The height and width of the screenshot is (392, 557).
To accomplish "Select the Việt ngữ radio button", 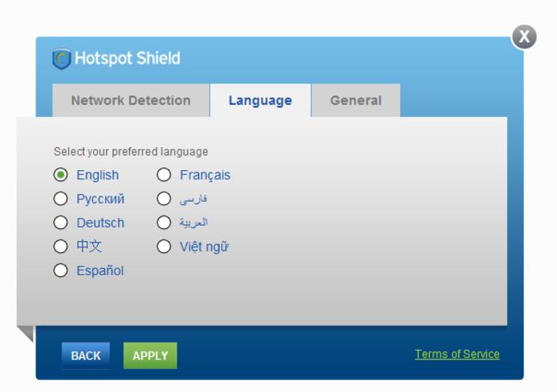I will 164,246.
